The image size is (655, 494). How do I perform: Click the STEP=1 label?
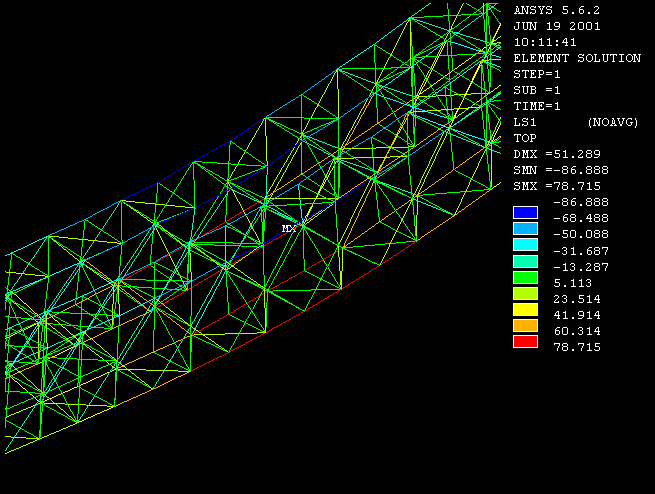pos(537,74)
